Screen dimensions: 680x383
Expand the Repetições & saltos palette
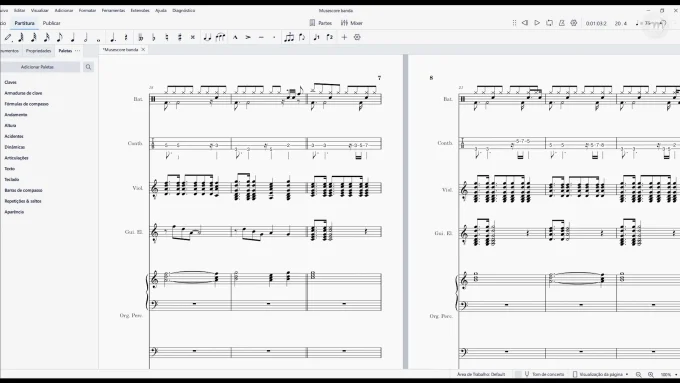click(23, 201)
